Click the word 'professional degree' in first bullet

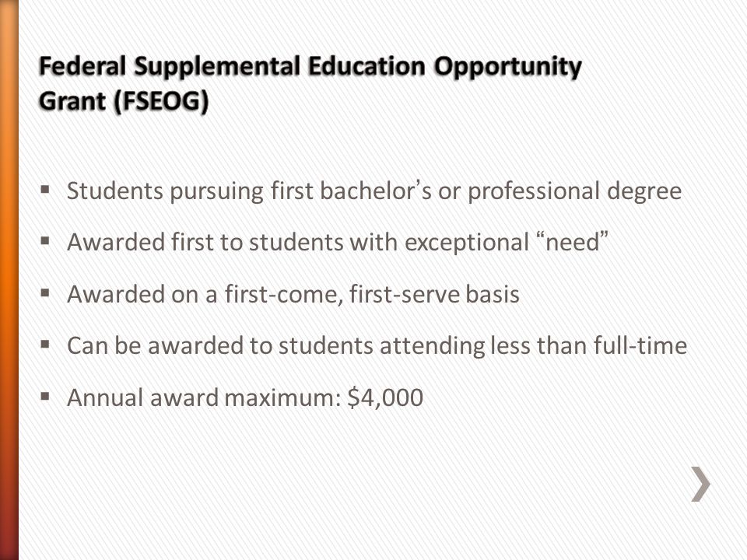coord(575,191)
